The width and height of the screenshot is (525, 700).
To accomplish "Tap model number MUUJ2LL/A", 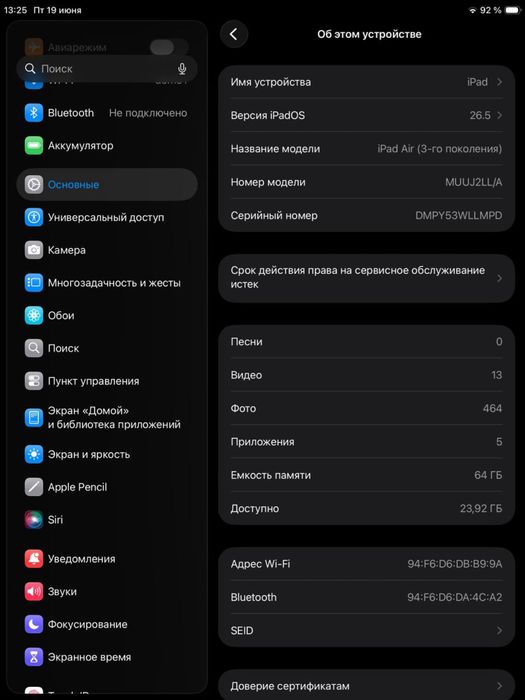I will pos(474,182).
